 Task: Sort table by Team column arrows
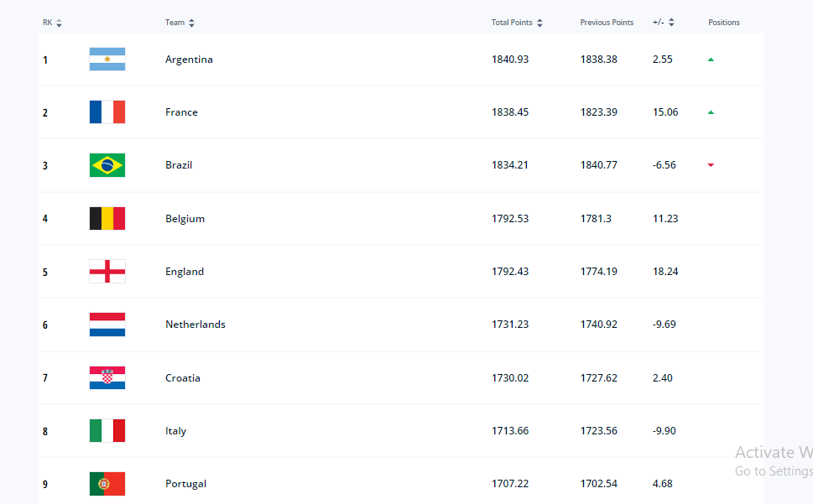(x=192, y=23)
